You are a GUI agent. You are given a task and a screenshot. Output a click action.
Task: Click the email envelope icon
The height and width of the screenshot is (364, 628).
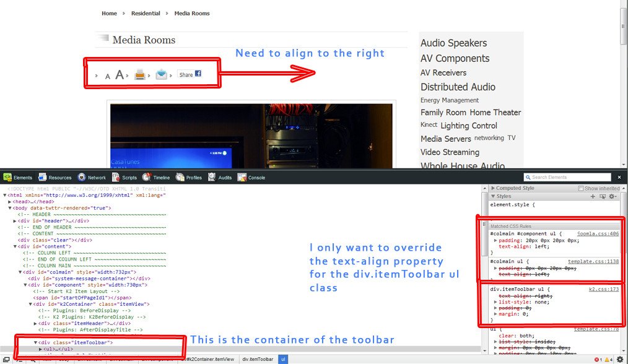tap(161, 75)
